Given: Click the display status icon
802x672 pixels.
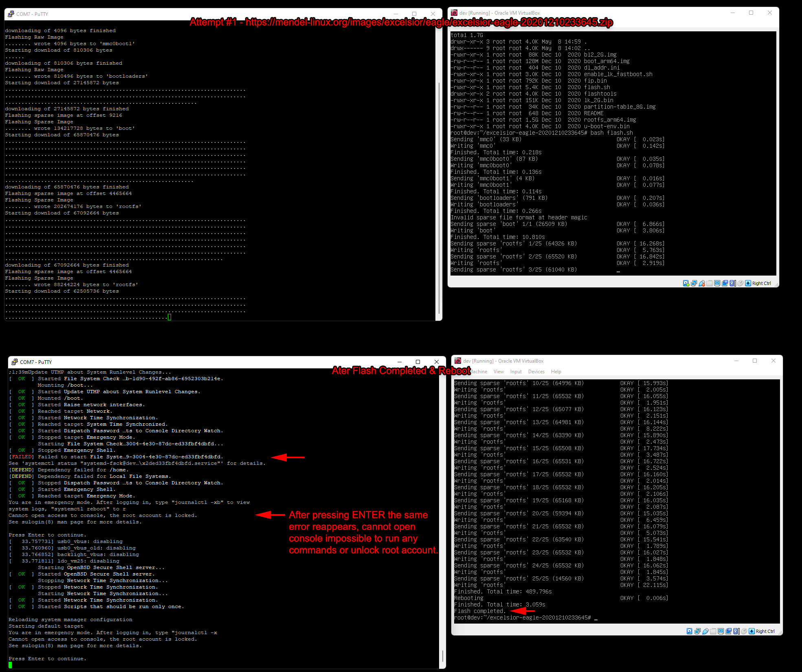Looking at the screenshot, I should tap(717, 283).
